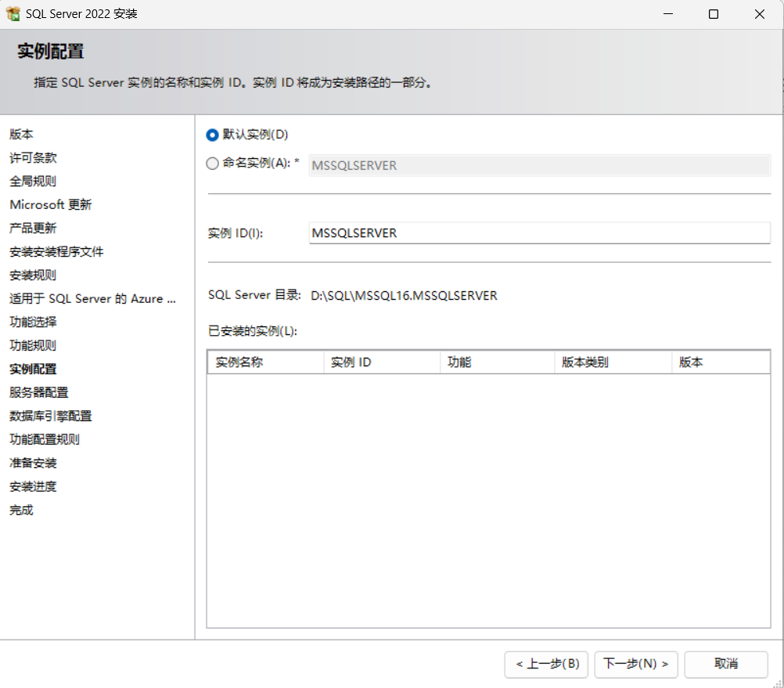Screen dimensions: 784x688
Task: Select the 许可条款 step in sidebar
Action: click(x=33, y=158)
